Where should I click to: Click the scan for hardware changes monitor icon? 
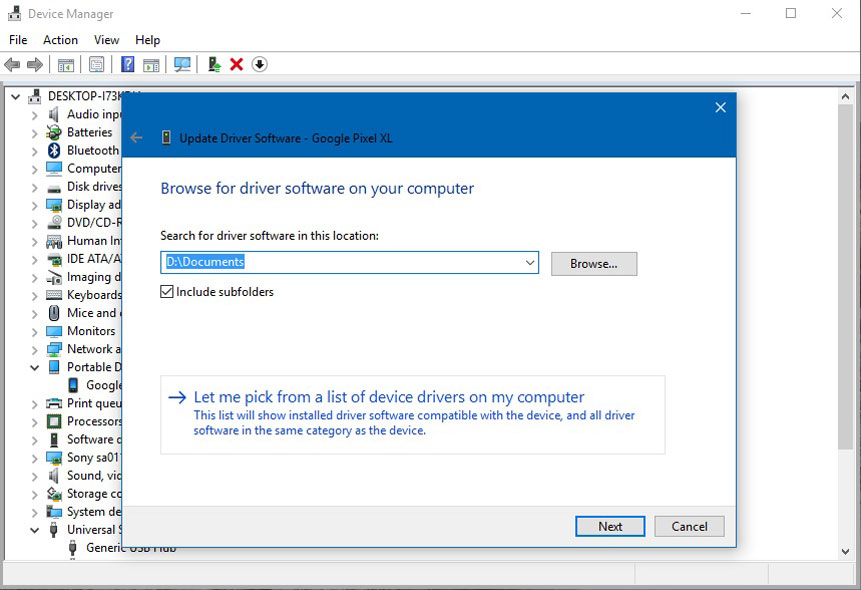point(182,64)
